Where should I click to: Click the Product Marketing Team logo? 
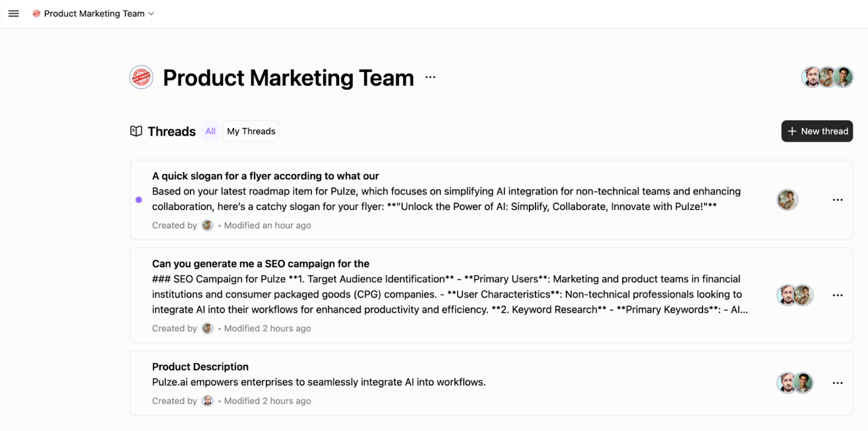point(141,78)
